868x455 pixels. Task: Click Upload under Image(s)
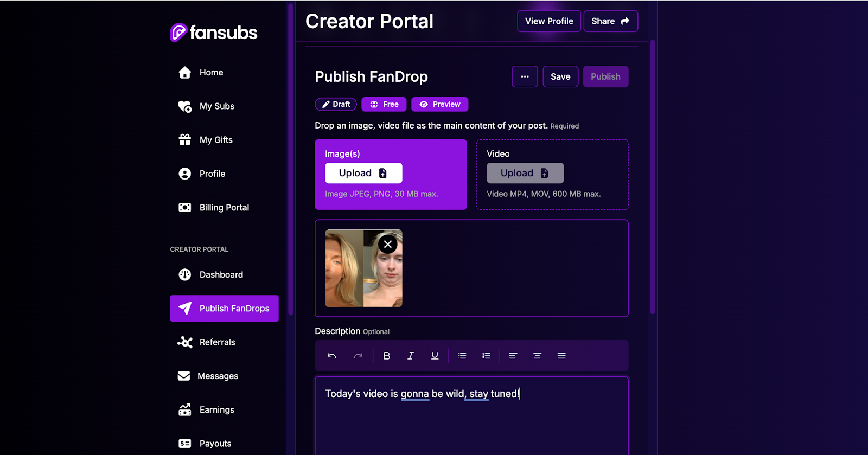363,173
